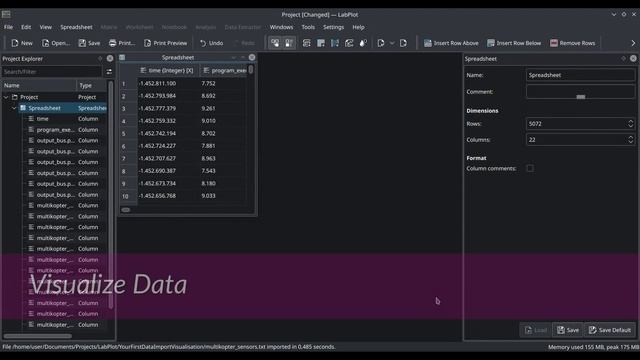Open the File menu

click(8, 27)
